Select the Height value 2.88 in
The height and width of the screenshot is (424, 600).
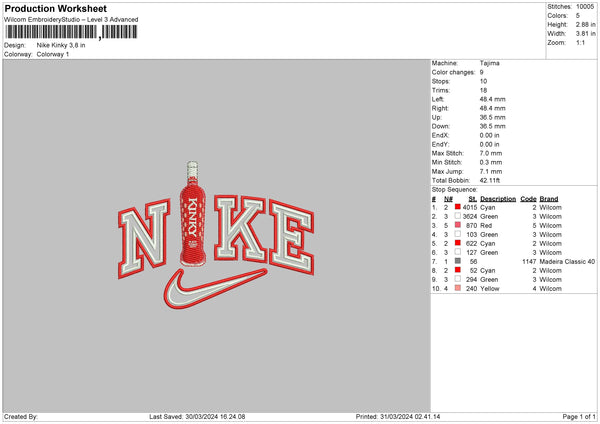click(x=585, y=24)
